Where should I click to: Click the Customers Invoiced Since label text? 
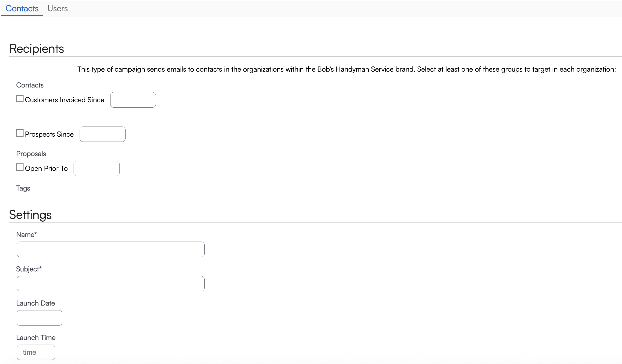pyautogui.click(x=65, y=100)
